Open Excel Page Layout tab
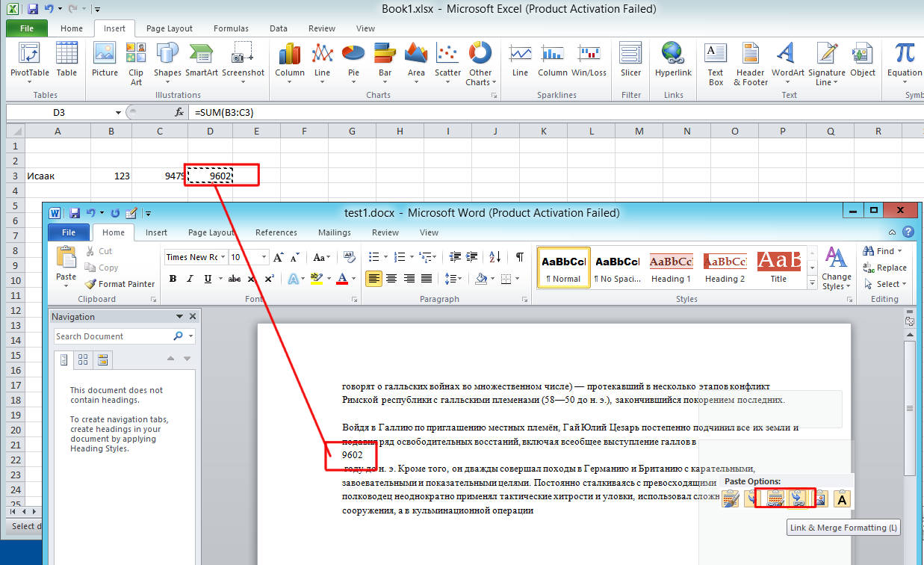The width and height of the screenshot is (924, 565). [x=170, y=28]
